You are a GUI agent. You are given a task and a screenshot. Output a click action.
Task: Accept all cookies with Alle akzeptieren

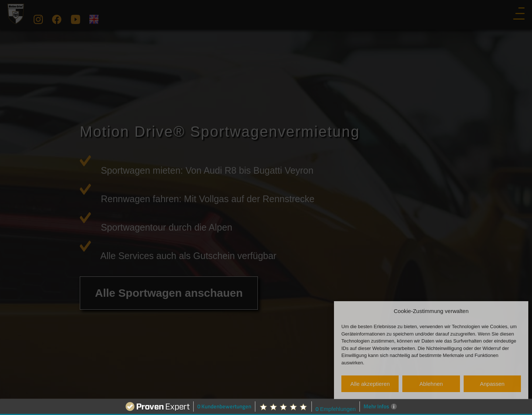pyautogui.click(x=370, y=384)
